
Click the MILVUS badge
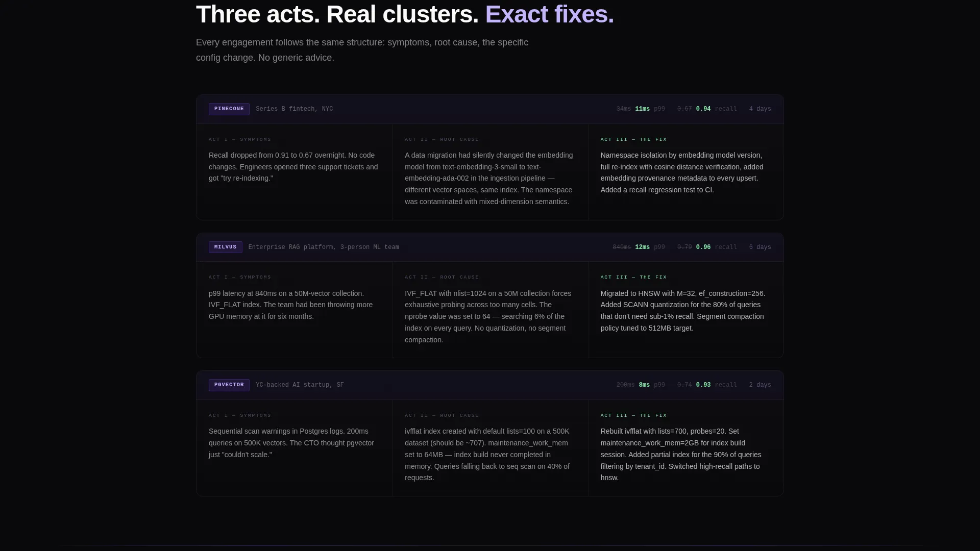tap(225, 247)
